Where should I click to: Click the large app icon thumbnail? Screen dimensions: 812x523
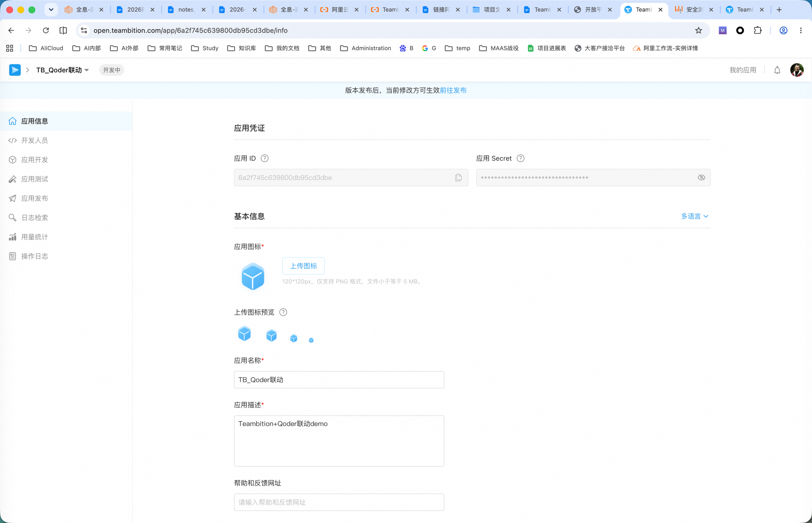(253, 277)
